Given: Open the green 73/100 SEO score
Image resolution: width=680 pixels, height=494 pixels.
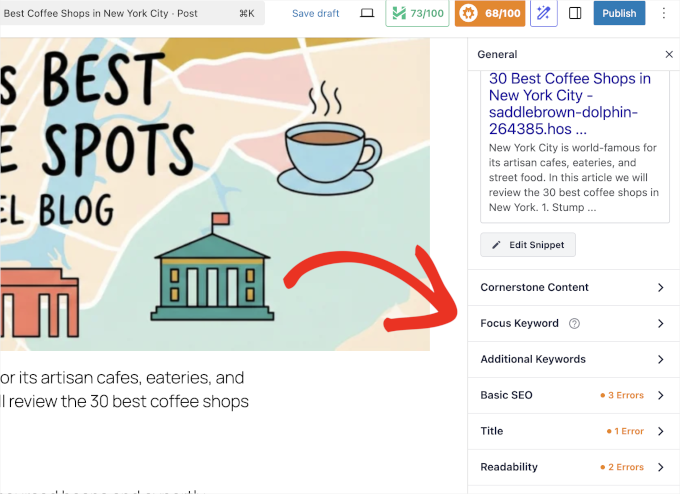Looking at the screenshot, I should click(417, 14).
